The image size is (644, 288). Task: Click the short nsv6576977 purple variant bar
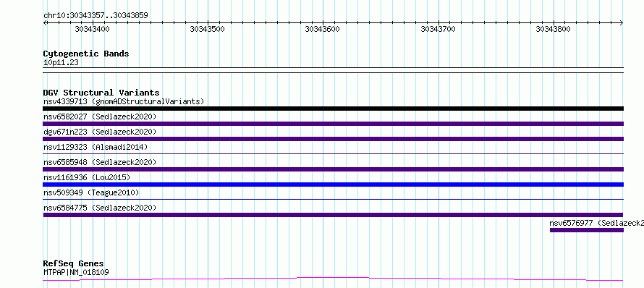(x=587, y=230)
